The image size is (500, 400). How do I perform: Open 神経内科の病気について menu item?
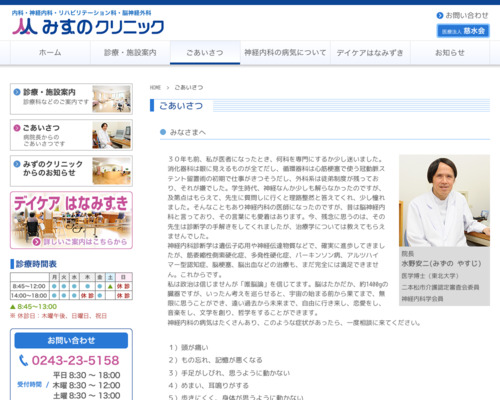(x=285, y=53)
